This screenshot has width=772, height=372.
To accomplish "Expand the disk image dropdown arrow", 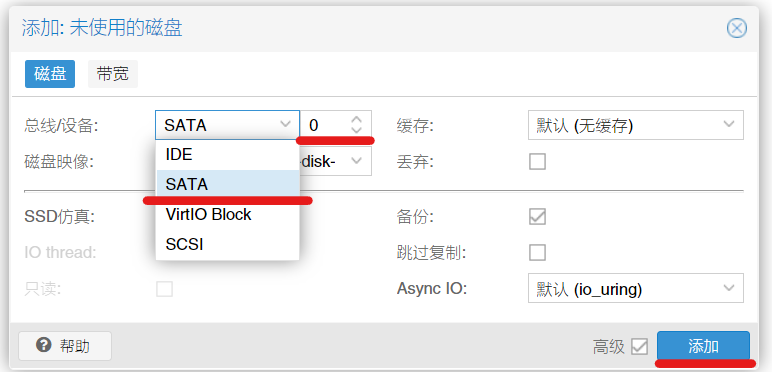I will click(x=357, y=161).
